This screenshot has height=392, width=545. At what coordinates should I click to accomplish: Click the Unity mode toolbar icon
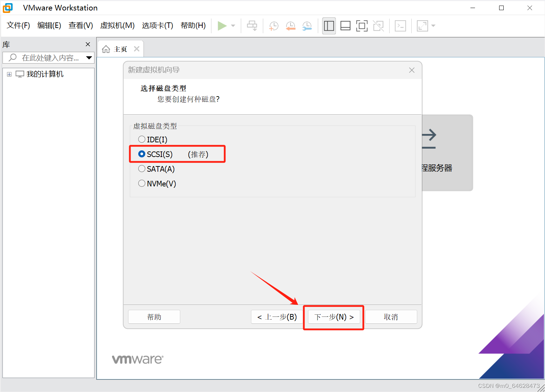(x=378, y=26)
